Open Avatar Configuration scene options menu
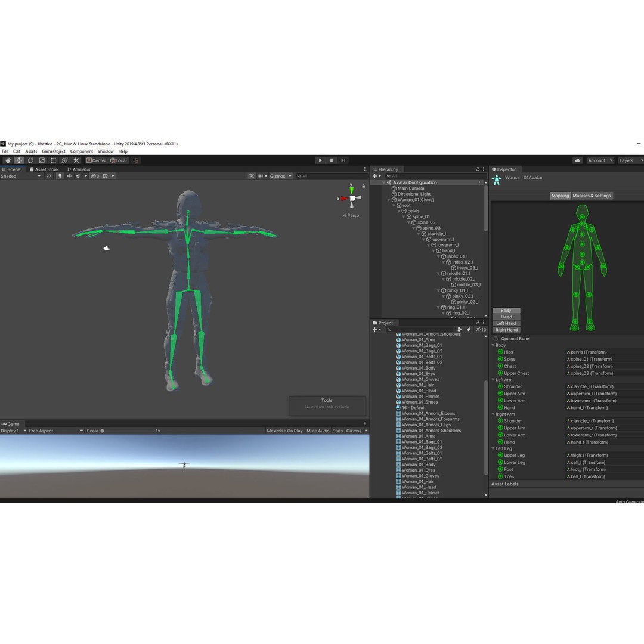This screenshot has width=644, height=644. click(479, 183)
